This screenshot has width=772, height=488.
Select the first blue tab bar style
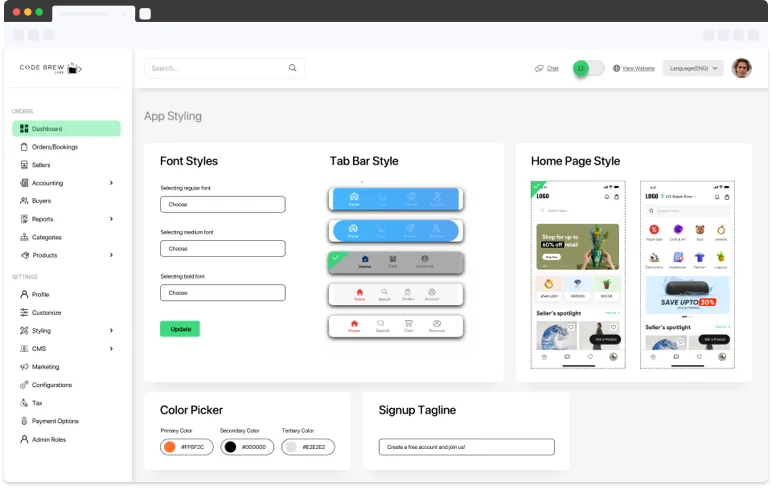coord(393,199)
